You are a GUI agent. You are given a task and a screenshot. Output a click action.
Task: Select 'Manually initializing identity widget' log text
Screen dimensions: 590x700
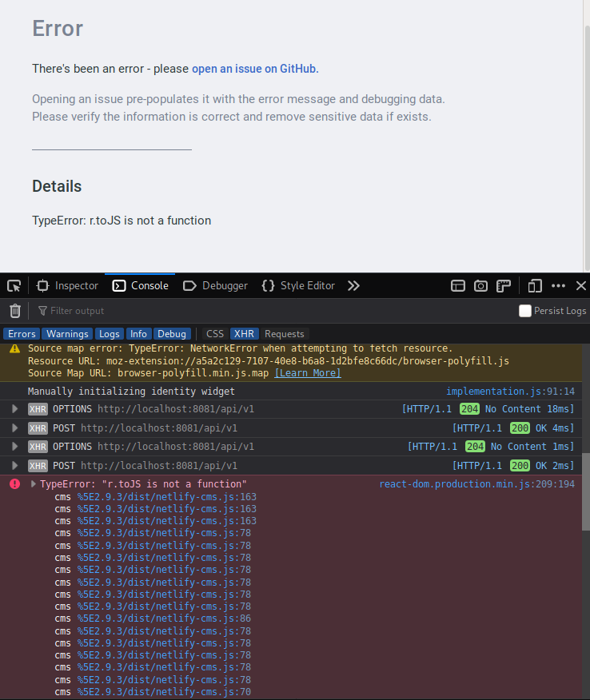coord(131,392)
